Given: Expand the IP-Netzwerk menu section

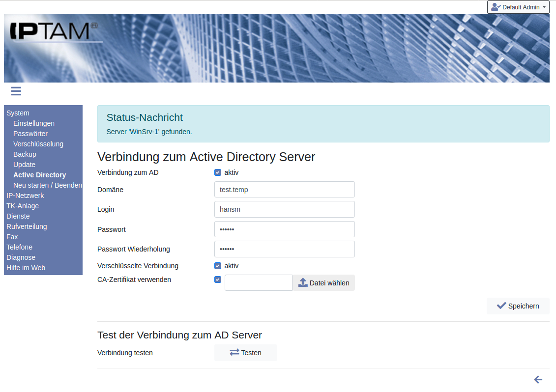Looking at the screenshot, I should pyautogui.click(x=25, y=196).
